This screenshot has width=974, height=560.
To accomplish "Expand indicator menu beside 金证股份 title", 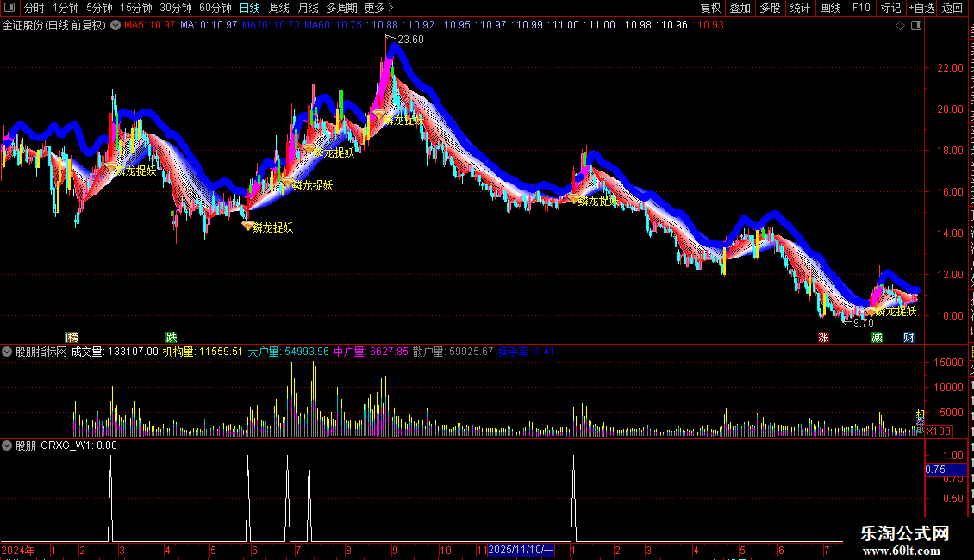I will click(116, 26).
